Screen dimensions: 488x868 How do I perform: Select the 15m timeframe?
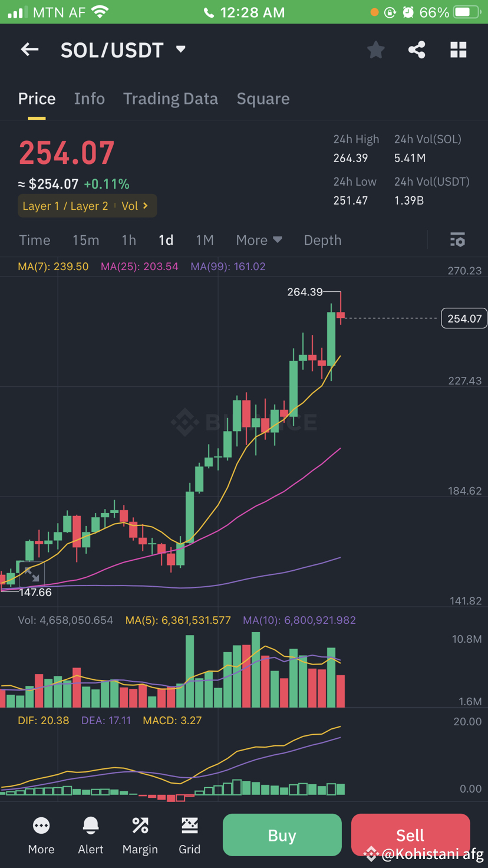86,240
